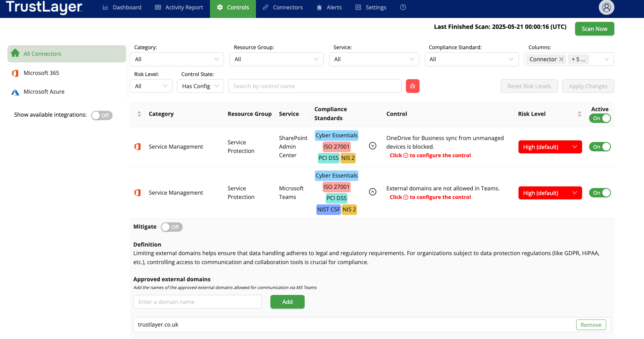Open the Alerts tab
The height and width of the screenshot is (339, 644).
tap(329, 7)
